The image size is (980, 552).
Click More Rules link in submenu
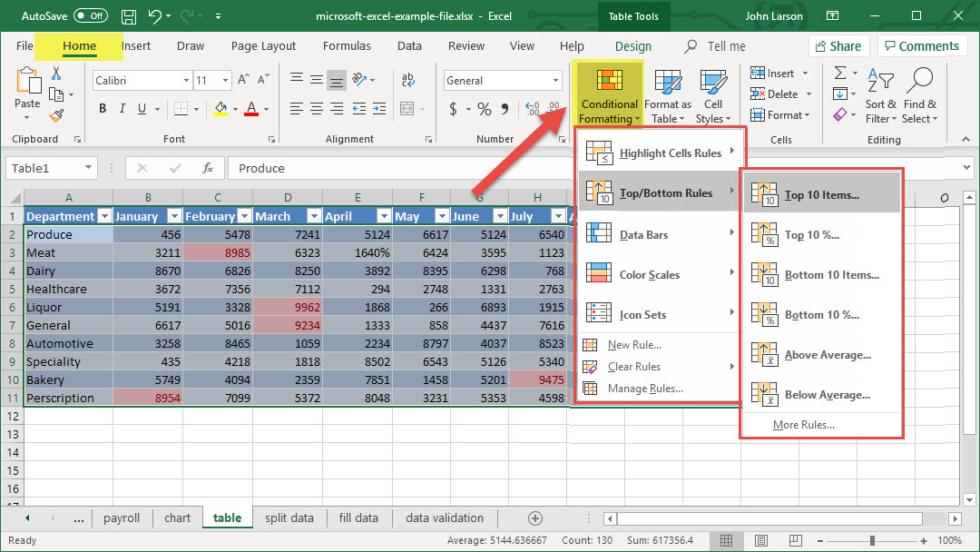coord(803,425)
